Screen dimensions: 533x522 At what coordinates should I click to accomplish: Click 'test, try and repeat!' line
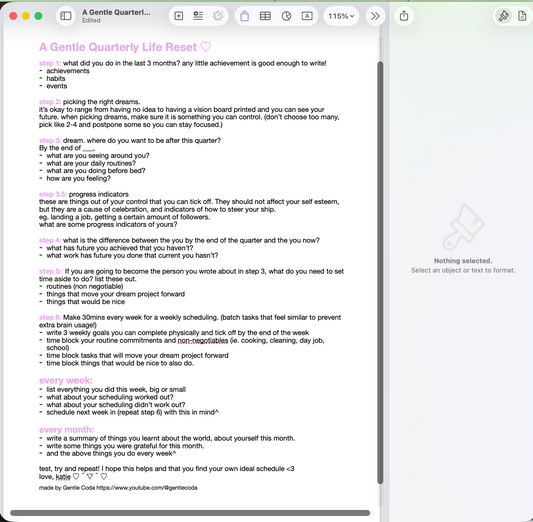point(167,469)
